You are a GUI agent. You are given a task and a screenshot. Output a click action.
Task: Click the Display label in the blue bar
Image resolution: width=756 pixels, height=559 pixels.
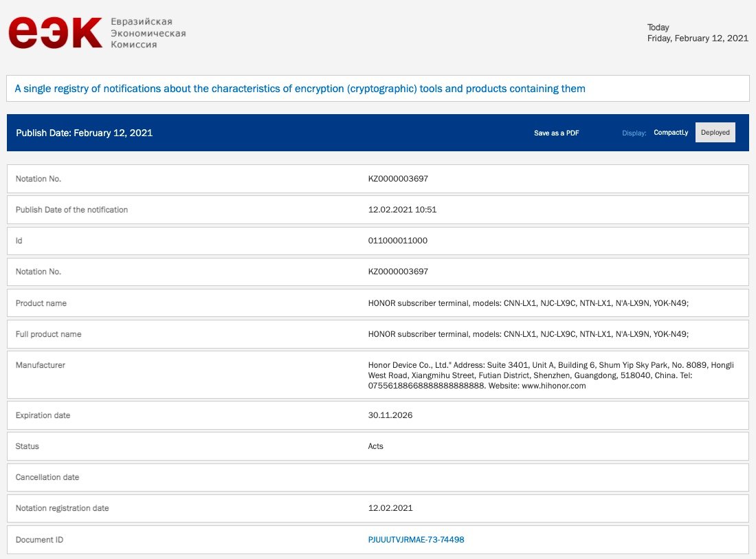click(x=634, y=133)
